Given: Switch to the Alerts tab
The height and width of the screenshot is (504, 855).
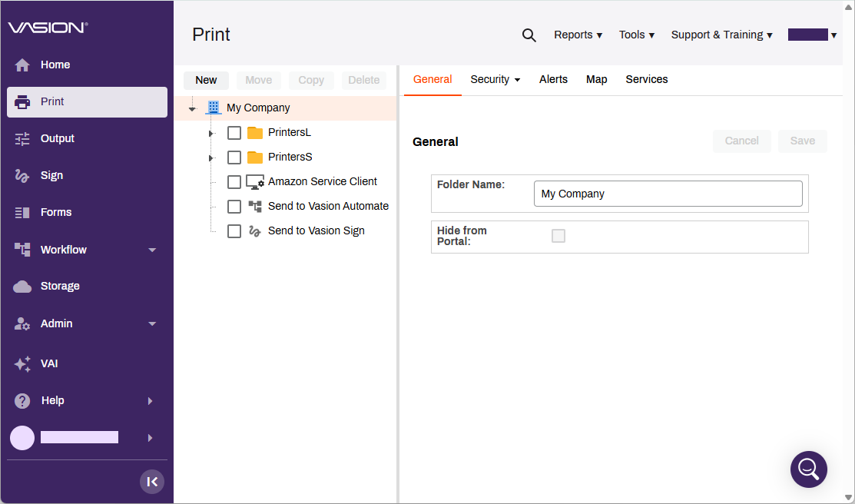Looking at the screenshot, I should [x=553, y=80].
